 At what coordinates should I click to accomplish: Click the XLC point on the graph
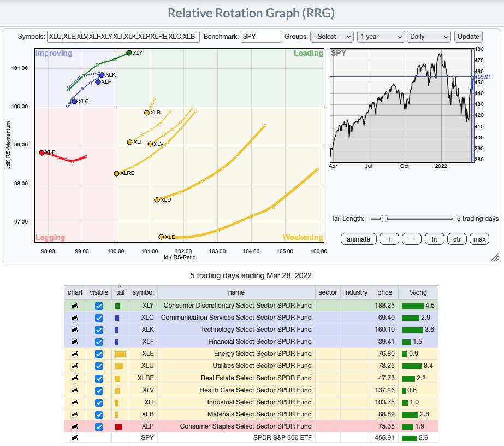tap(75, 101)
